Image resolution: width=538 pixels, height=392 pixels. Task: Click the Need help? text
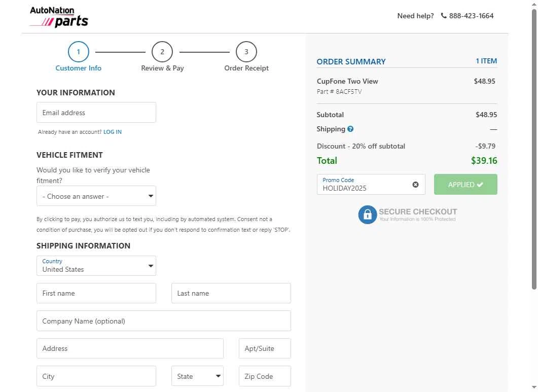pos(415,16)
